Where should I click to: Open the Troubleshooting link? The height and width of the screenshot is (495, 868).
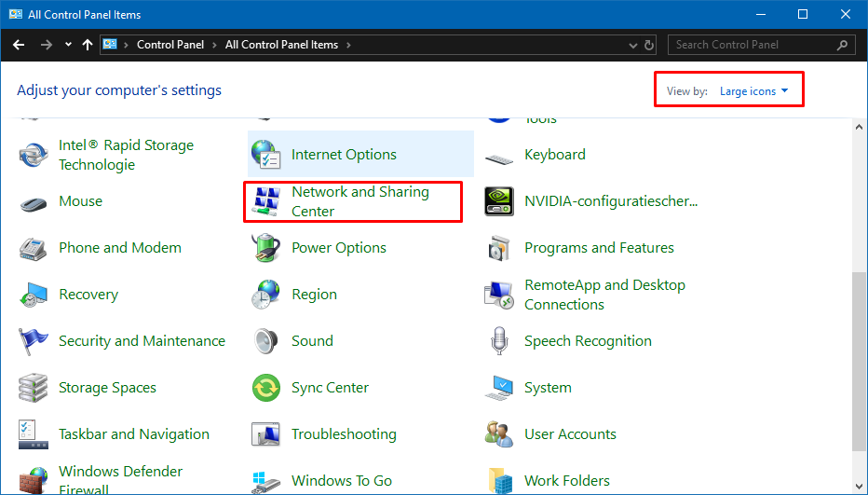coord(344,433)
